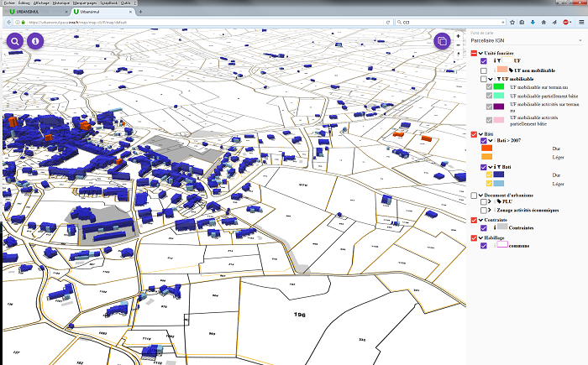The width and height of the screenshot is (588, 365).
Task: Click the filter funnel icon beside UF mobilisable
Action: click(x=499, y=78)
